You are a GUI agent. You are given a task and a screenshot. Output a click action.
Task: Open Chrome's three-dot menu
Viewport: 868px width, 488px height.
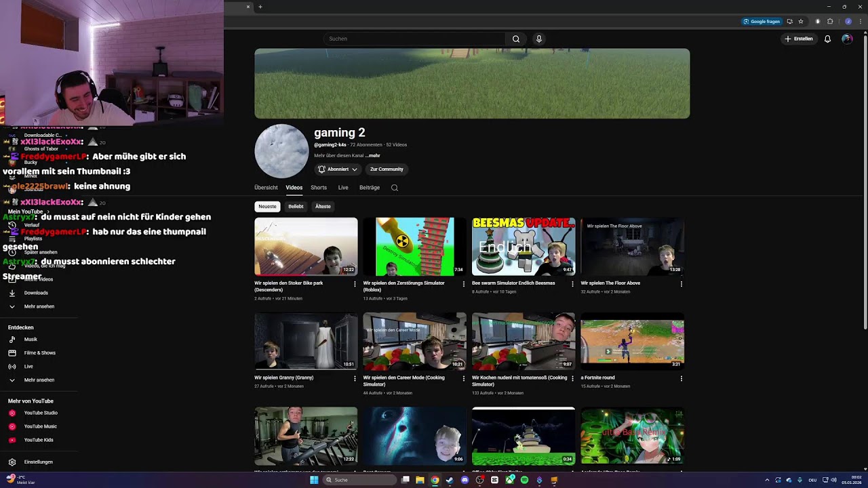(861, 21)
